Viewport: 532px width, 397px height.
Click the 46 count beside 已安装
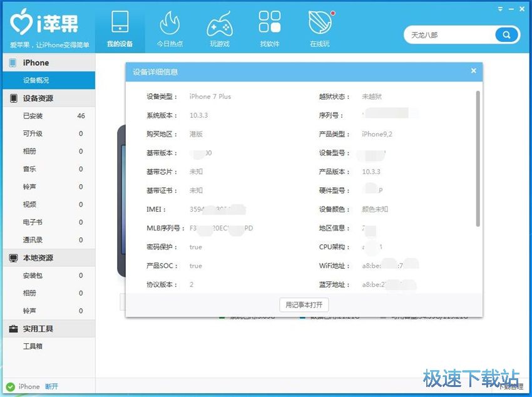click(x=81, y=116)
